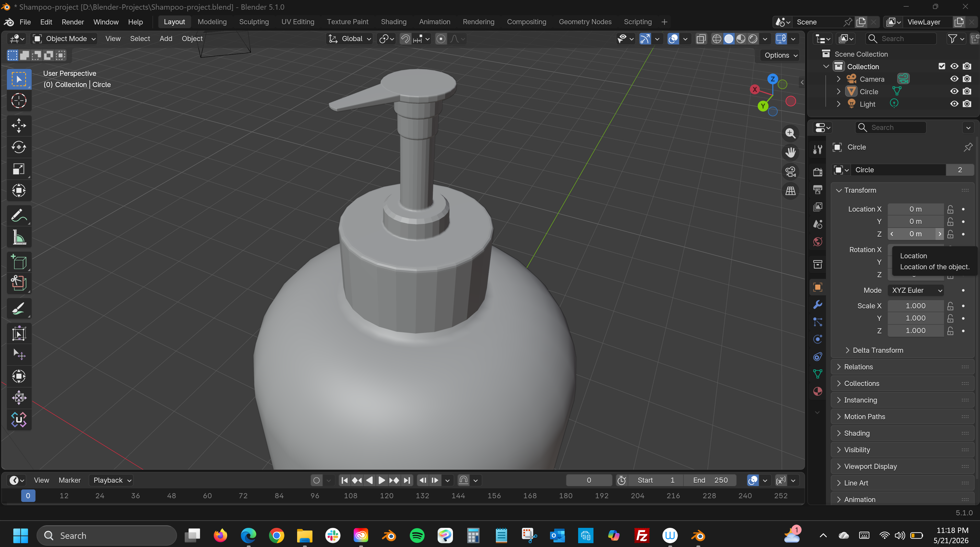Click the blue Z axis gizmo handle
This screenshot has height=547, width=980.
tap(772, 79)
